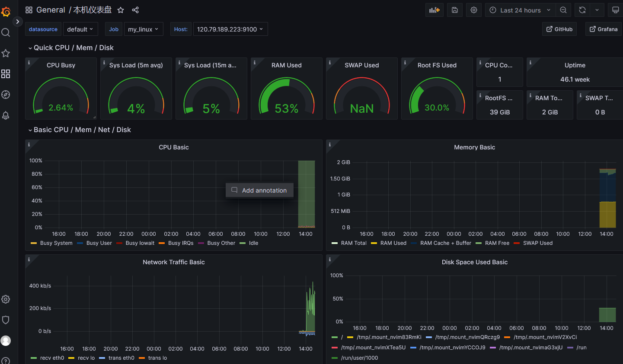This screenshot has height=364, width=623.
Task: Mark the dashboard as favorite with the star
Action: point(121,10)
